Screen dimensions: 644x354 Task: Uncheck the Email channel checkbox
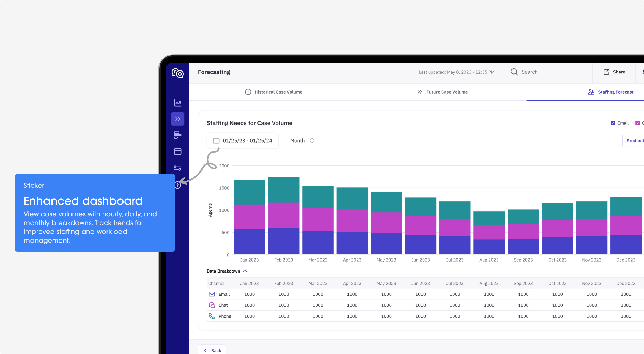613,123
